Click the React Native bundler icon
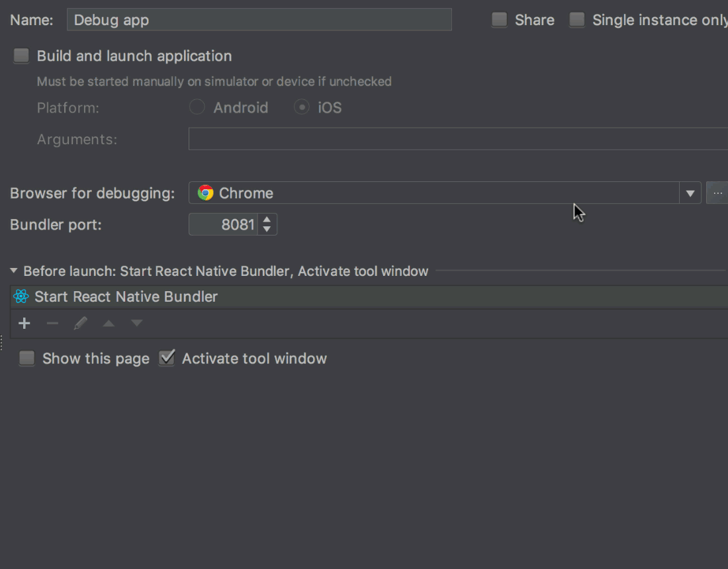Image resolution: width=728 pixels, height=569 pixels. pyautogui.click(x=21, y=296)
